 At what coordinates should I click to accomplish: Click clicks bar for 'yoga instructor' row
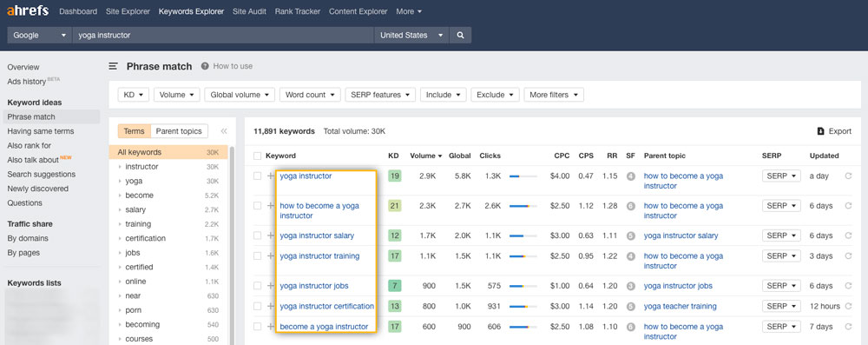(523, 176)
